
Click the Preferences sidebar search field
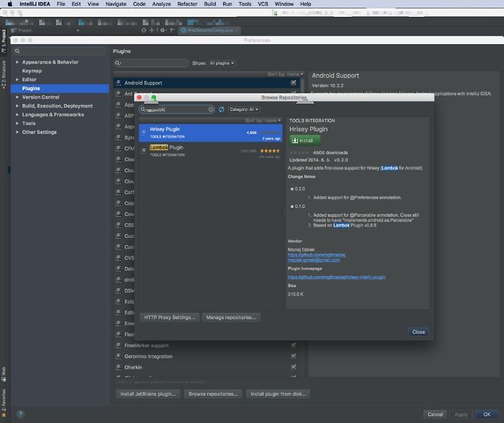(x=60, y=51)
